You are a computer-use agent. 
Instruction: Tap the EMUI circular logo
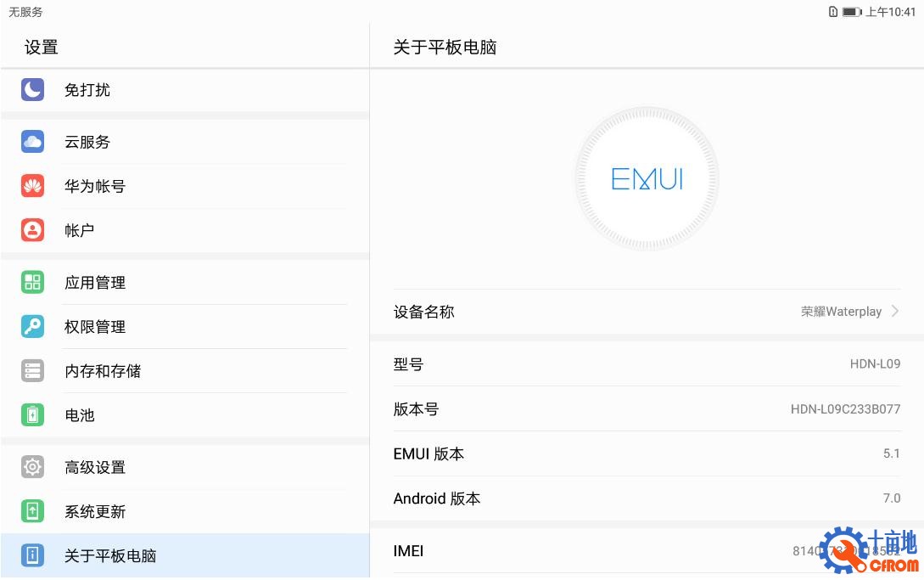647,179
